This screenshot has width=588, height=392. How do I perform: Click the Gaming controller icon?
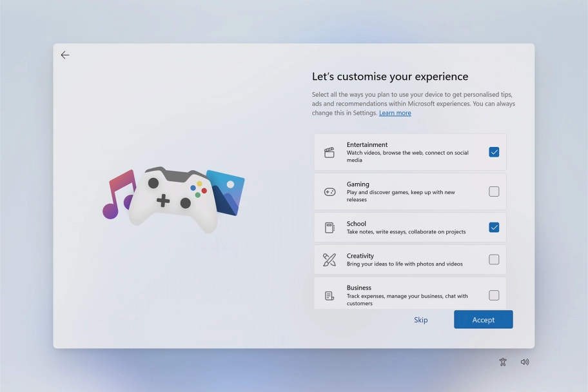(x=329, y=192)
